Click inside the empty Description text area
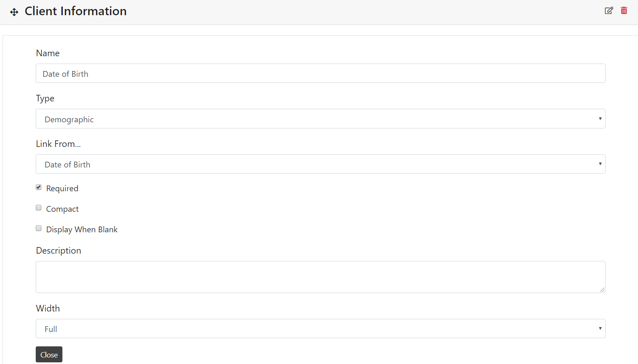The height and width of the screenshot is (364, 638). pos(320,277)
